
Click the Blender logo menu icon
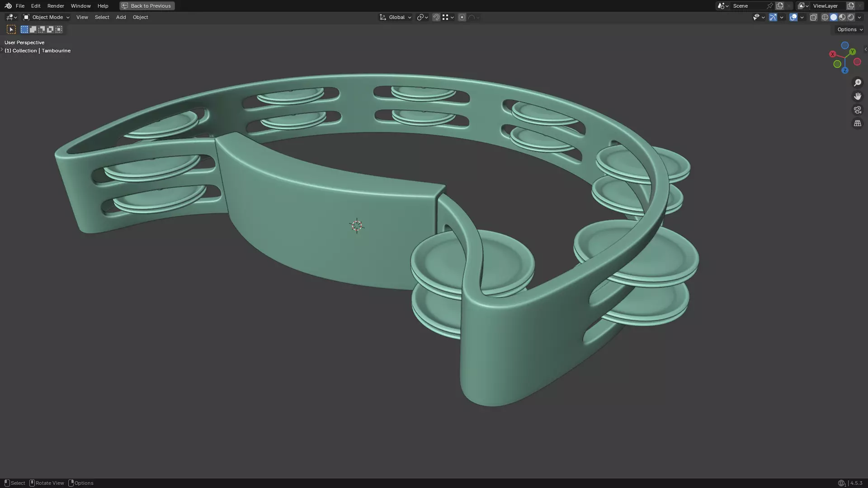point(8,6)
